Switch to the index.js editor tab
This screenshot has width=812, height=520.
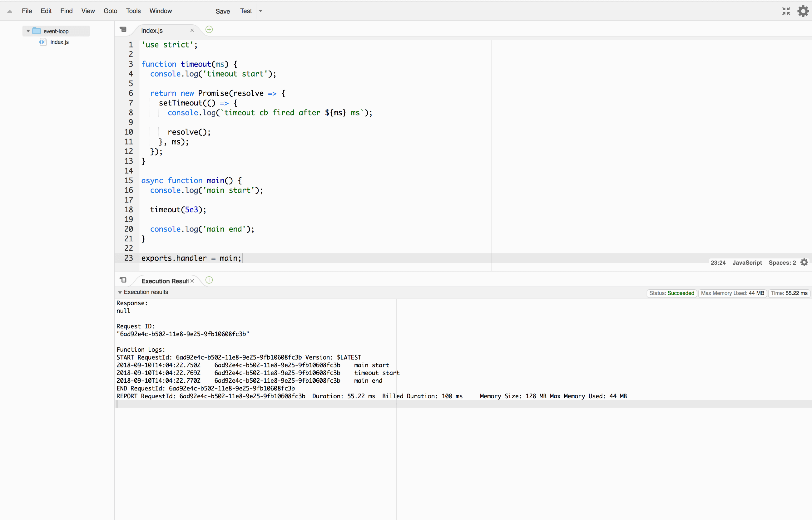point(152,30)
